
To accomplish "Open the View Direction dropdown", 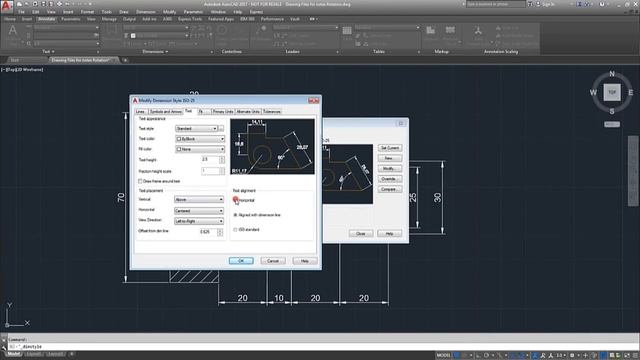I will point(199,221).
